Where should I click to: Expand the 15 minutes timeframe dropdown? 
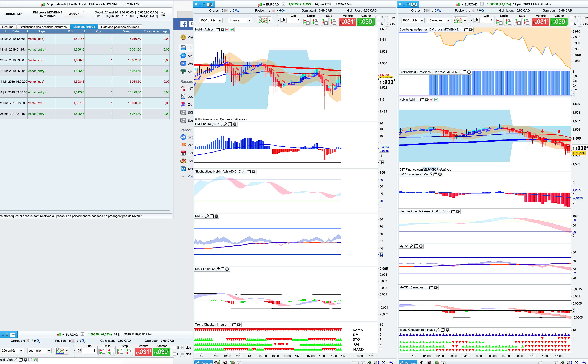point(438,20)
